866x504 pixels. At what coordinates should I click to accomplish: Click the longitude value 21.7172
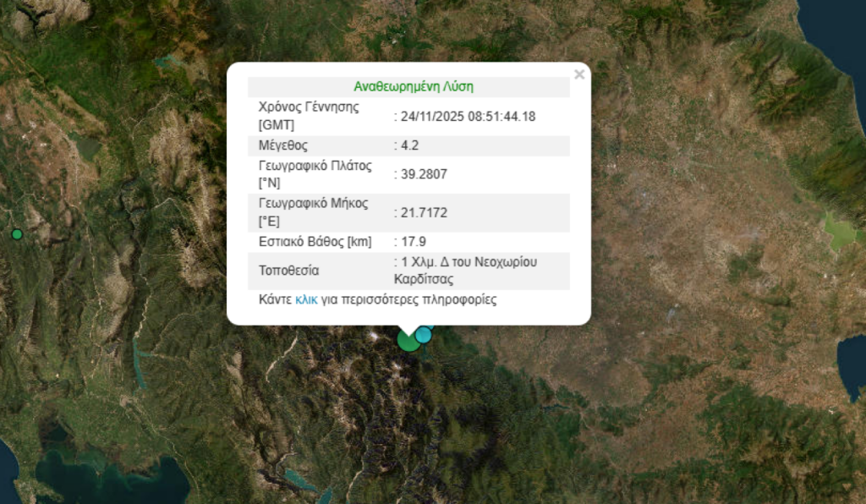425,212
